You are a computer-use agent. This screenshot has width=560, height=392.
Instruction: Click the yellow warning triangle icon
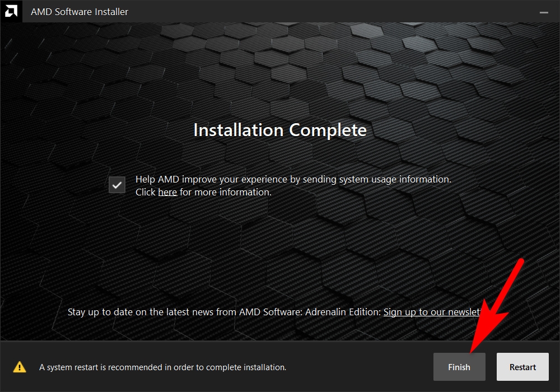tap(20, 367)
